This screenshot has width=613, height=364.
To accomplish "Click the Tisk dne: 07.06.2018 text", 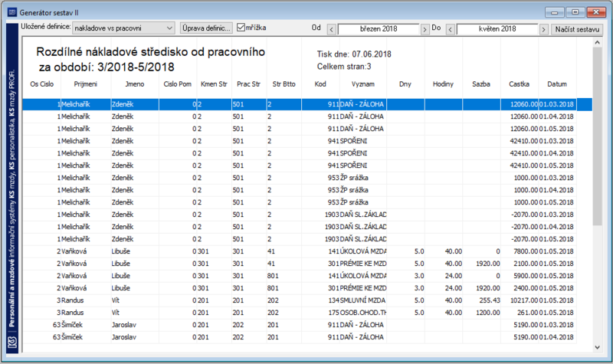I will (354, 54).
